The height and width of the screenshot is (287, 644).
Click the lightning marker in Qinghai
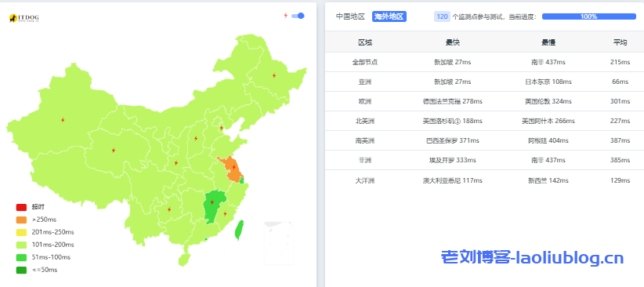tap(114, 151)
